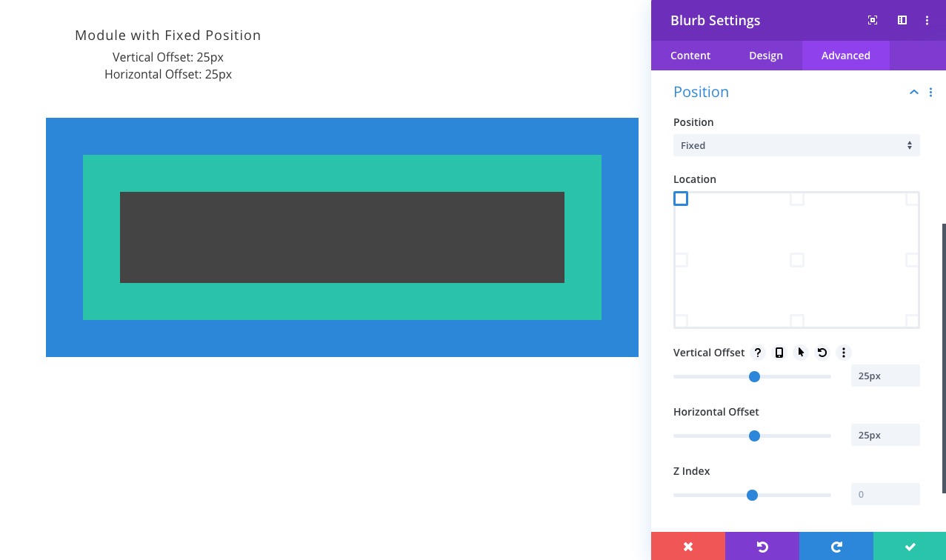Open the Position dropdown set to Fixed
946x560 pixels.
point(796,145)
